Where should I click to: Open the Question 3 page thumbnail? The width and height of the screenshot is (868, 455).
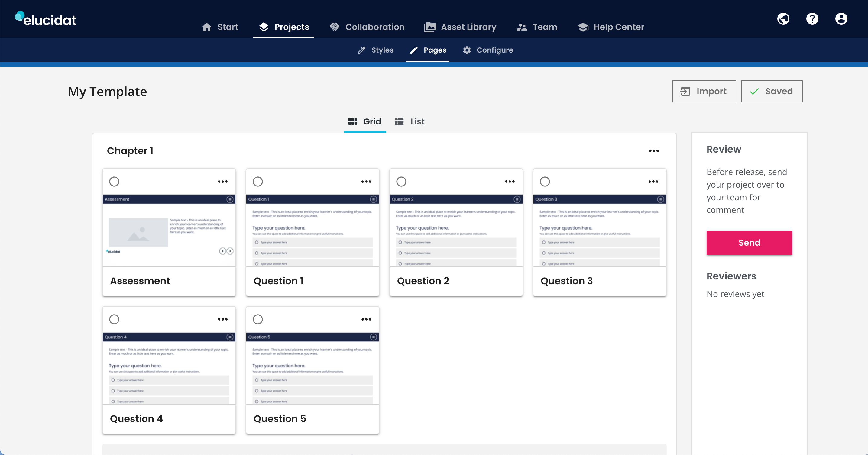[599, 231]
